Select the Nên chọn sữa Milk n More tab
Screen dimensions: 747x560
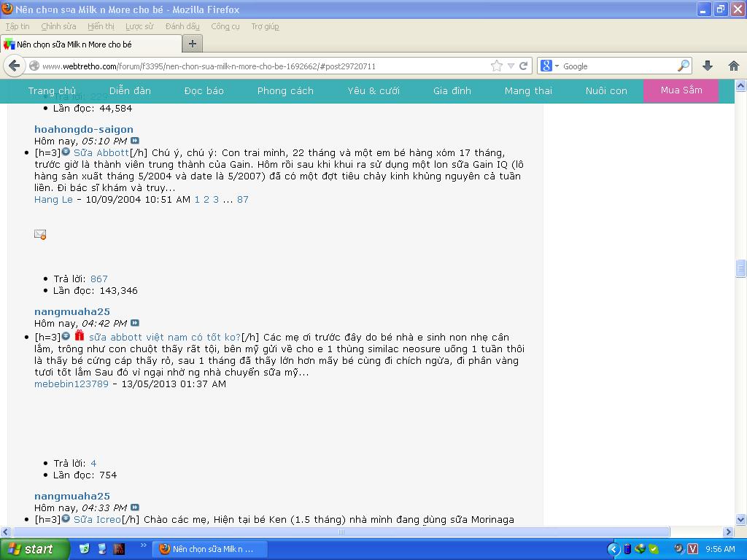tap(91, 44)
